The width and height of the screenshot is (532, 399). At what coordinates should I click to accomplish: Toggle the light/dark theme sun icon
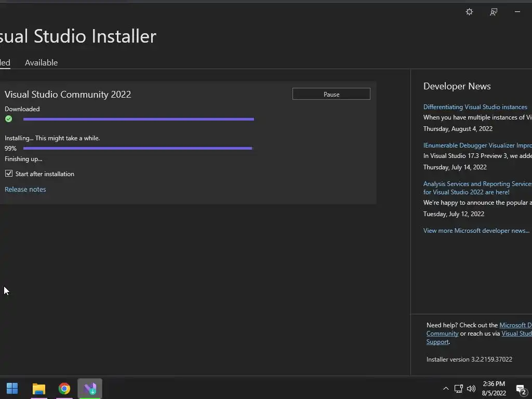tap(469, 12)
